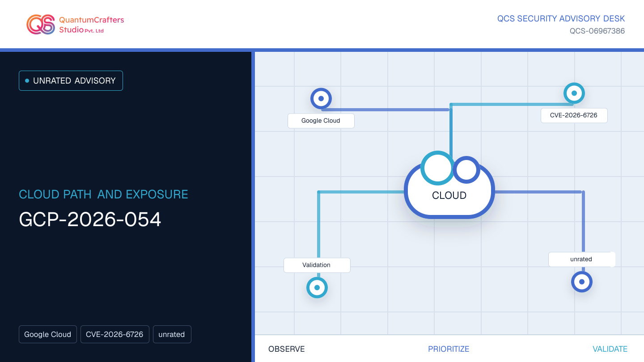Open the OBSERVE step
Viewport: 644px width, 362px height.
pos(287,349)
